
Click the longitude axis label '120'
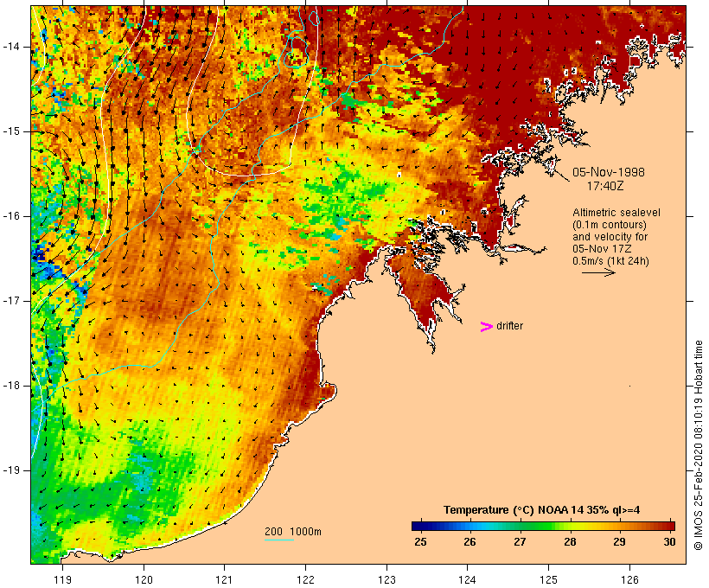tap(144, 579)
